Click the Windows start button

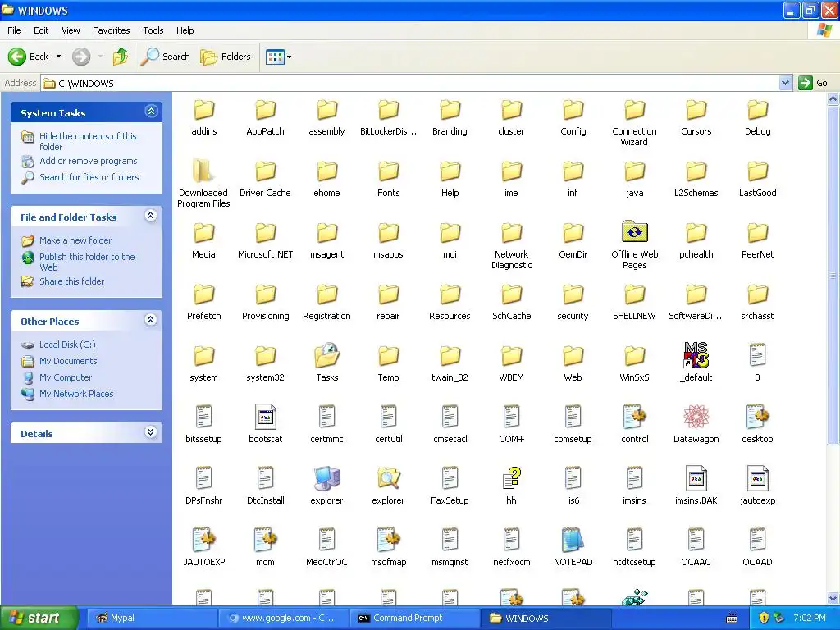39,618
